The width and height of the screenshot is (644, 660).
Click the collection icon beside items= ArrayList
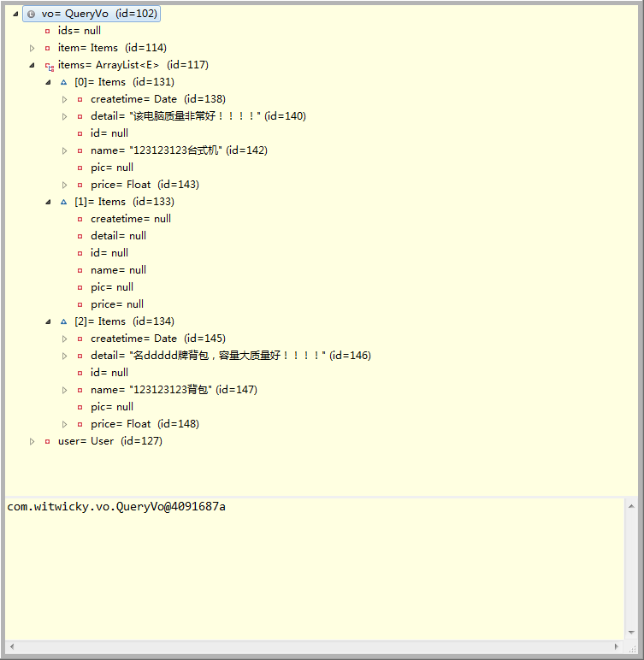pos(50,67)
